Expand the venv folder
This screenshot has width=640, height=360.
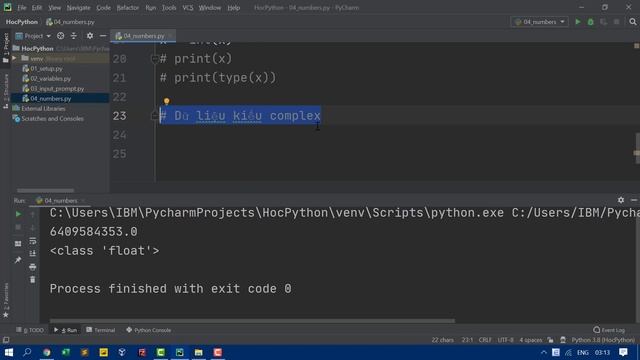point(15,58)
